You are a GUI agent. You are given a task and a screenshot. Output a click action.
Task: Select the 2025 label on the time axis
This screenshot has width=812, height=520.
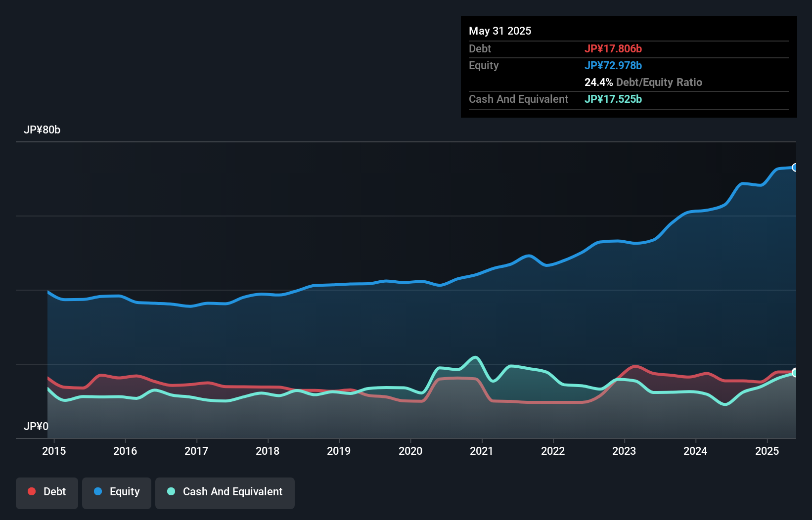[x=767, y=451]
